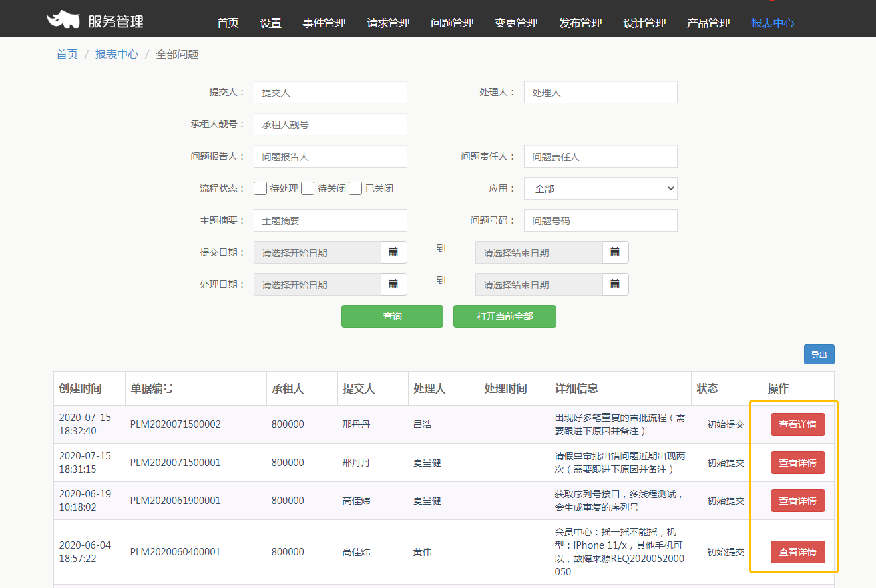Focus the 问题责任人 input field
Image resolution: width=876 pixels, height=588 pixels.
click(601, 156)
